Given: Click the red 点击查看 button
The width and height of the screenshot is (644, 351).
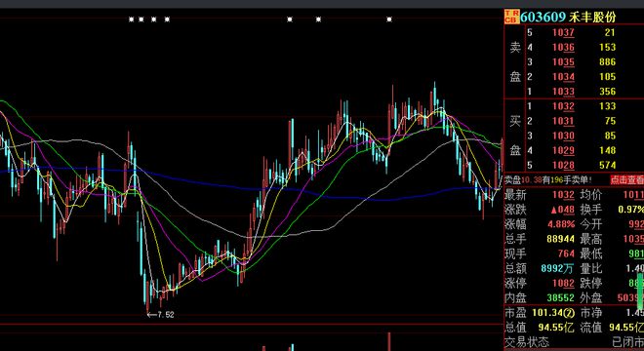Looking at the screenshot, I should [x=626, y=179].
